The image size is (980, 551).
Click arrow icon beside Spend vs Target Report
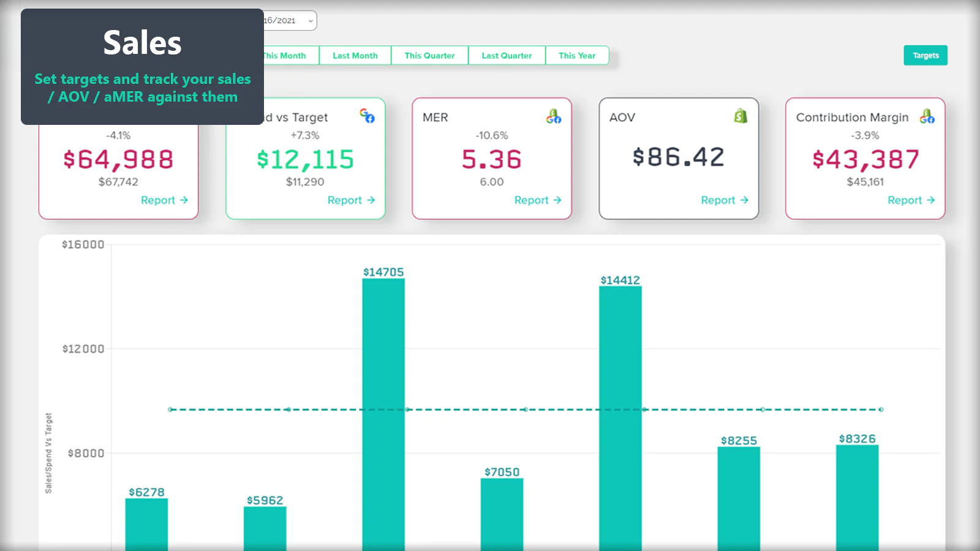371,200
